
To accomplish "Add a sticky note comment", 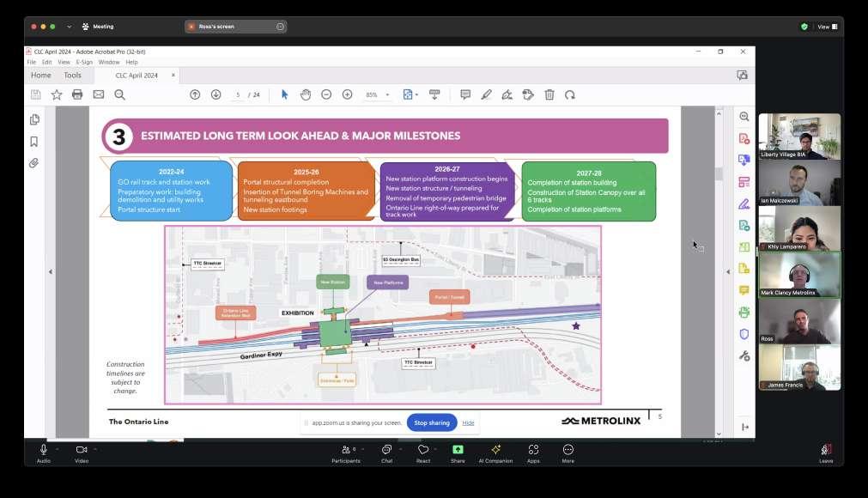I will [x=465, y=94].
